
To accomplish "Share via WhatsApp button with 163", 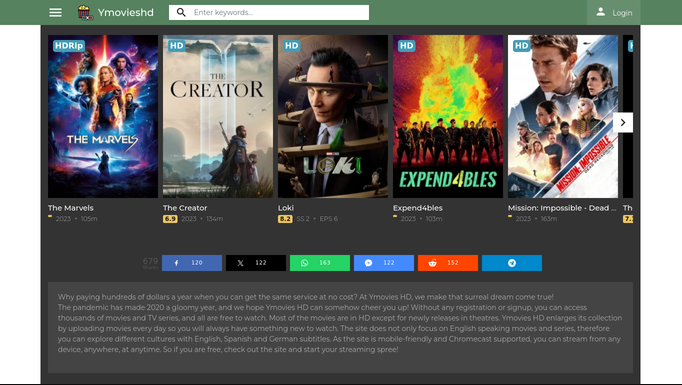I will 320,263.
